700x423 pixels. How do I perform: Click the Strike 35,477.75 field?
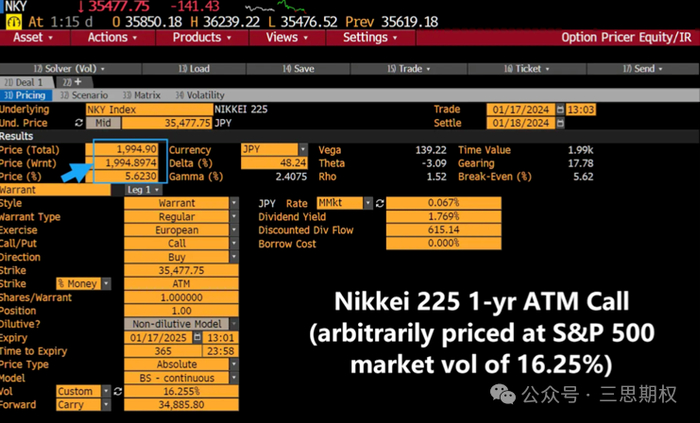click(x=181, y=270)
